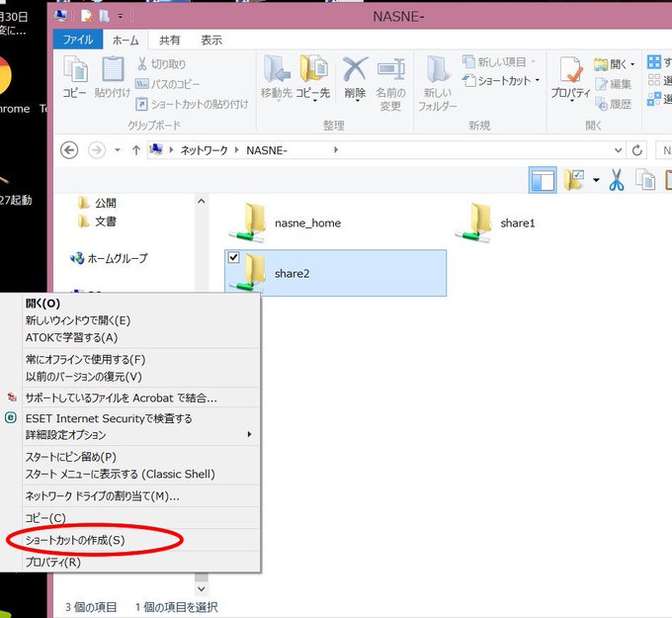Open quick access toolbar customize dropdown
The image size is (672, 618).
click(121, 16)
